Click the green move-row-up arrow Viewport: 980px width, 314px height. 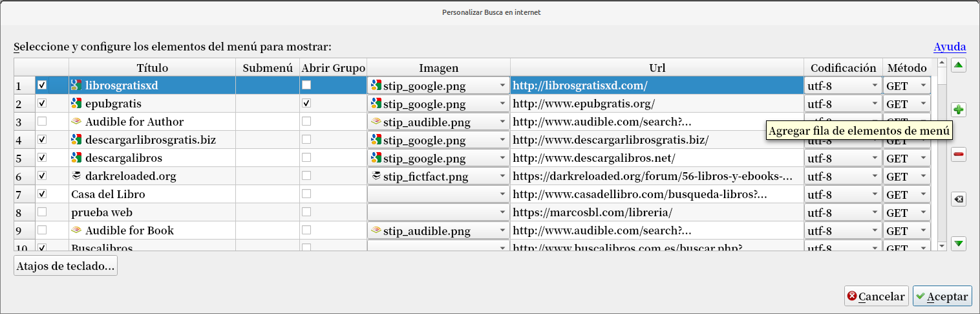(x=959, y=65)
